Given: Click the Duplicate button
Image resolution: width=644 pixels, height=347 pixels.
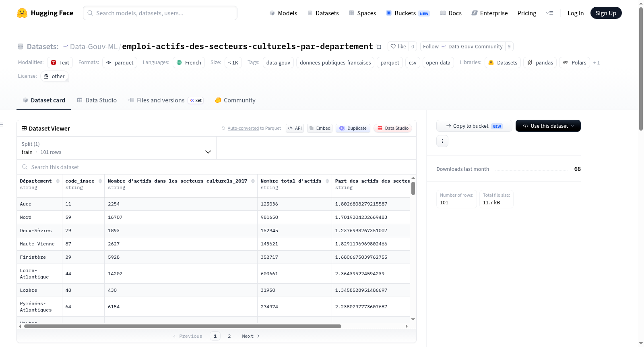Looking at the screenshot, I should [353, 128].
